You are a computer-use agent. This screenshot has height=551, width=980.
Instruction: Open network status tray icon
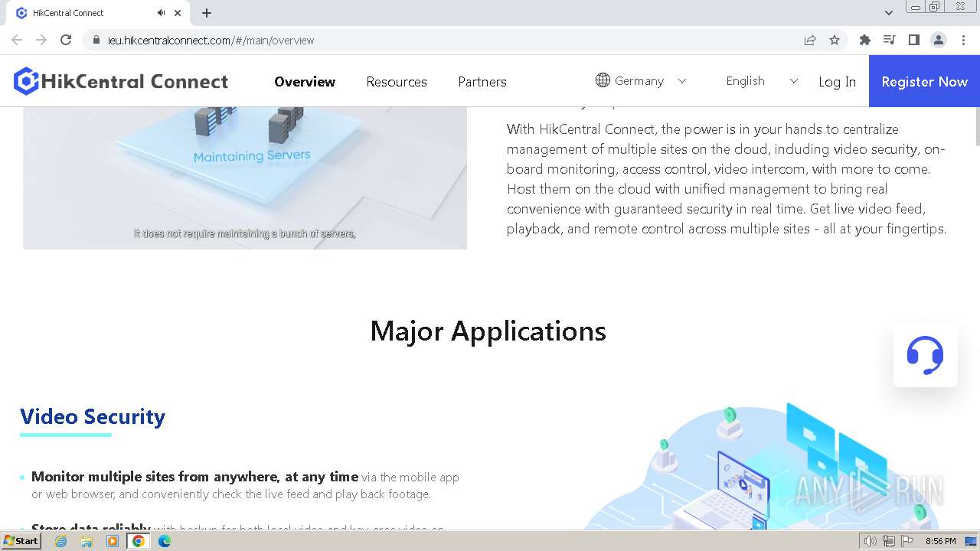[x=889, y=541]
